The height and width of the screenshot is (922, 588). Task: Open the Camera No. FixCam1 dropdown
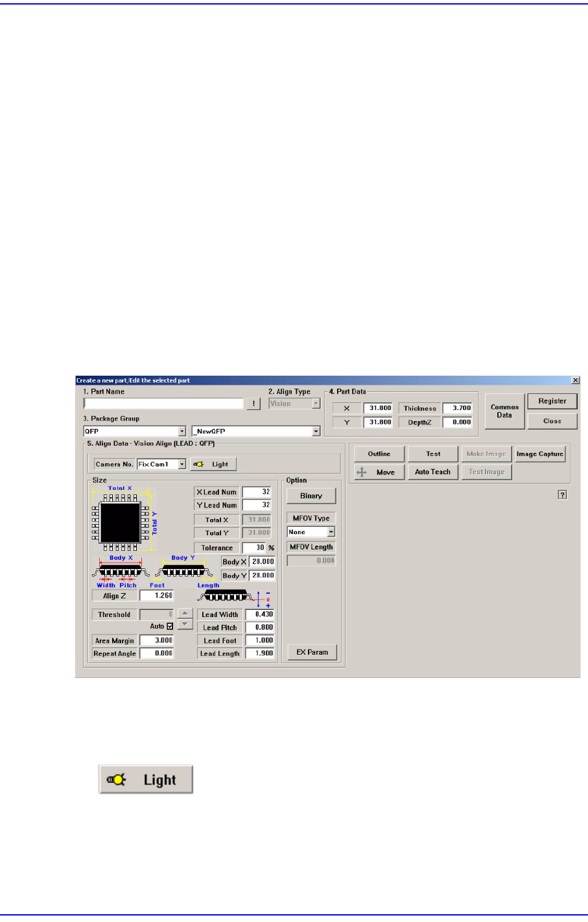[182, 464]
